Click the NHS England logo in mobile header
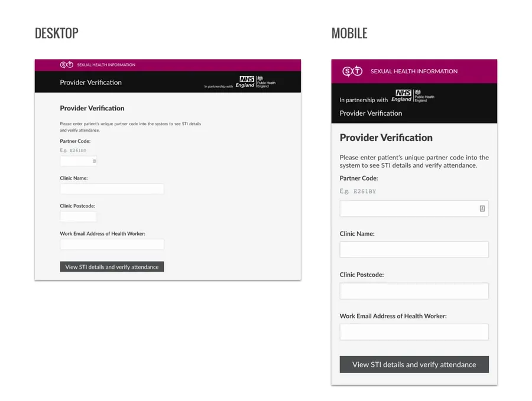The height and width of the screenshot is (401, 532). 401,96
